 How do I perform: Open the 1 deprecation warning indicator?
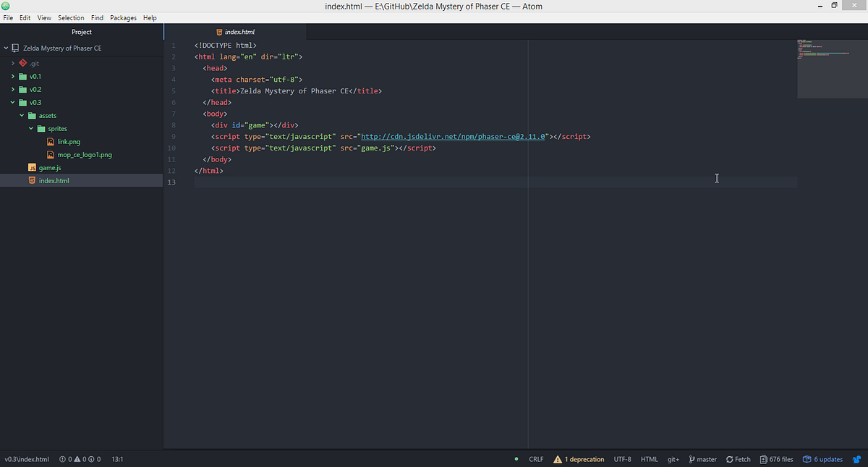coord(580,459)
